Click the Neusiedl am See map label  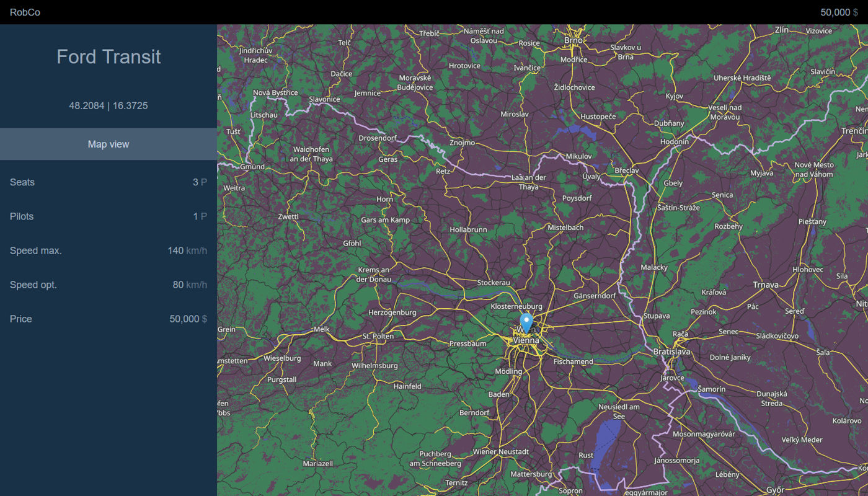(x=618, y=412)
